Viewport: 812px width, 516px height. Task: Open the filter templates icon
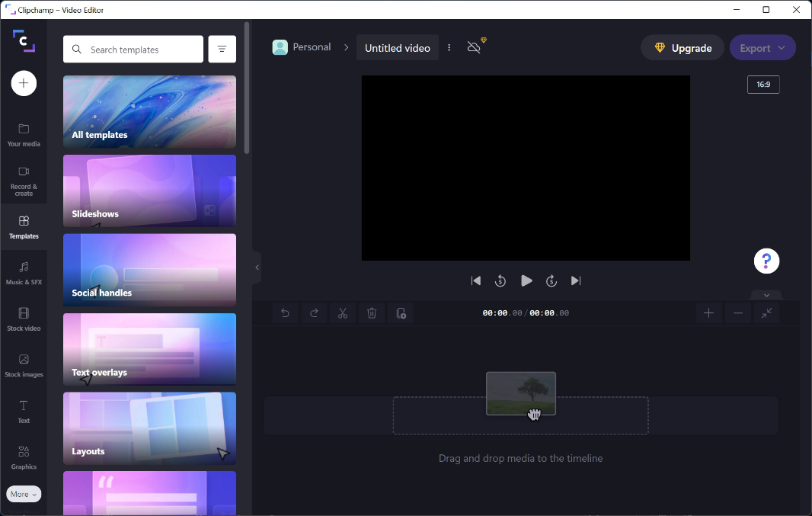pos(222,50)
